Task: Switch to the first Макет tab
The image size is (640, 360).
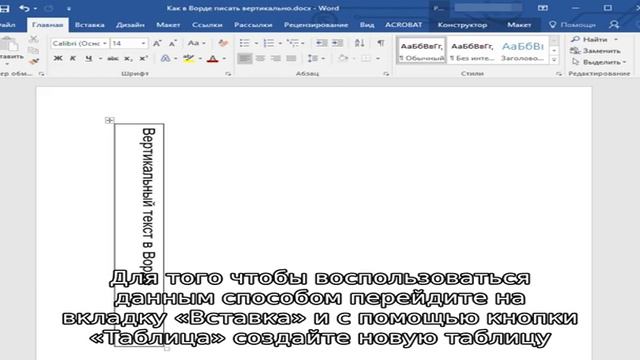Action: [x=168, y=25]
